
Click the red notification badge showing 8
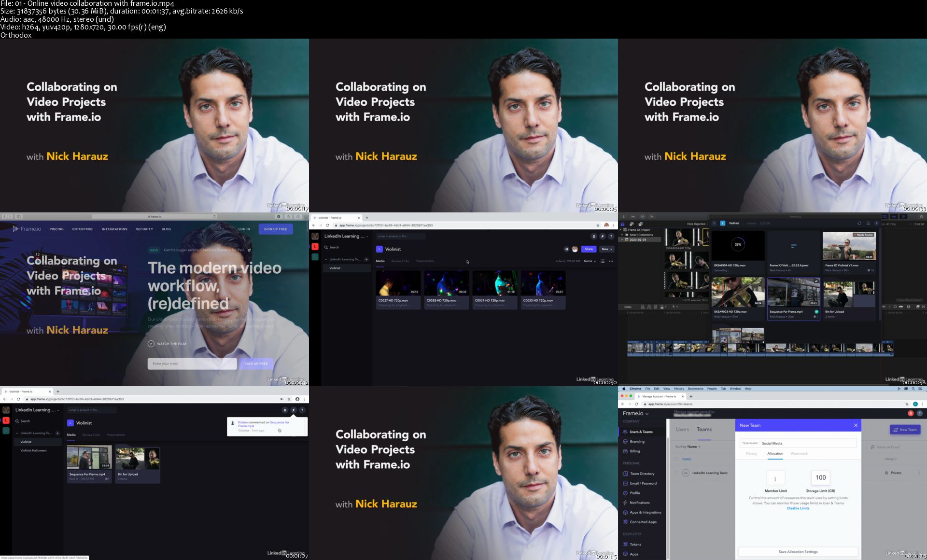click(911, 413)
